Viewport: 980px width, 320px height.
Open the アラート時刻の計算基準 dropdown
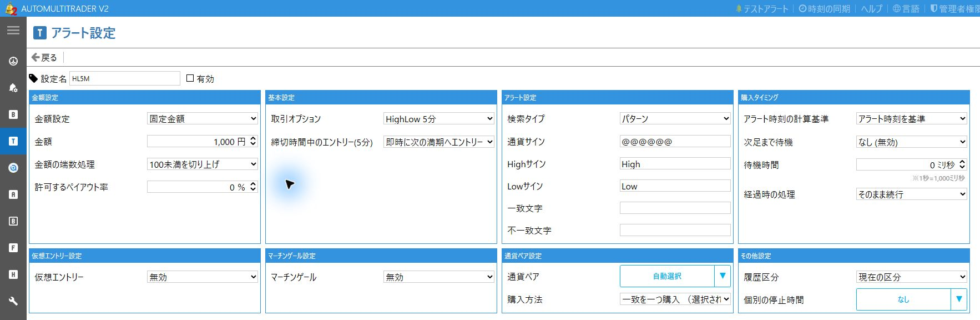click(912, 118)
